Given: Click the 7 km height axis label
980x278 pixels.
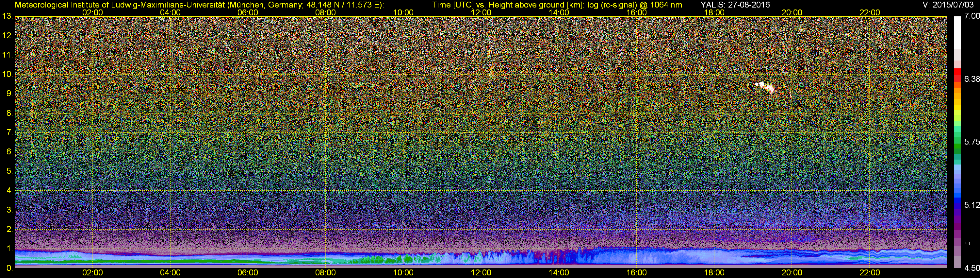Looking at the screenshot, I should [9, 132].
